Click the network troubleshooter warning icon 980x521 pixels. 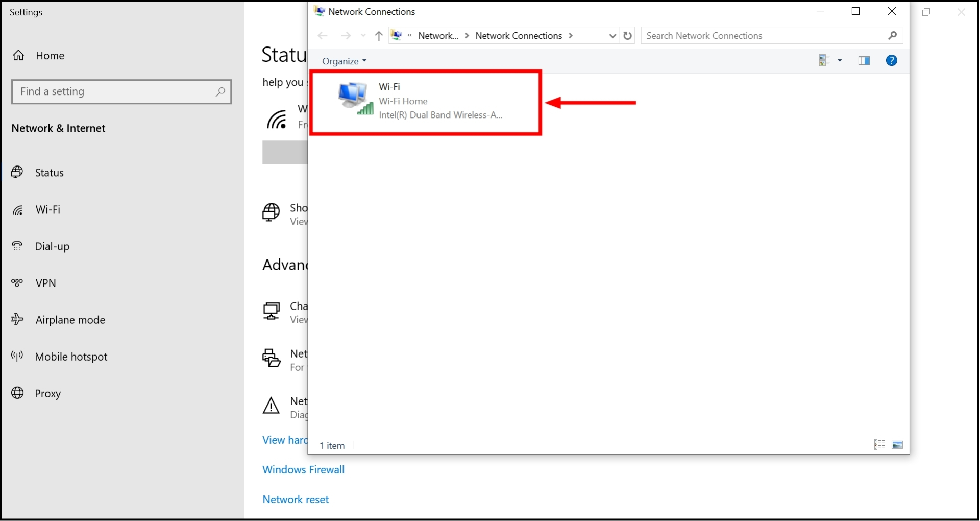pos(271,406)
